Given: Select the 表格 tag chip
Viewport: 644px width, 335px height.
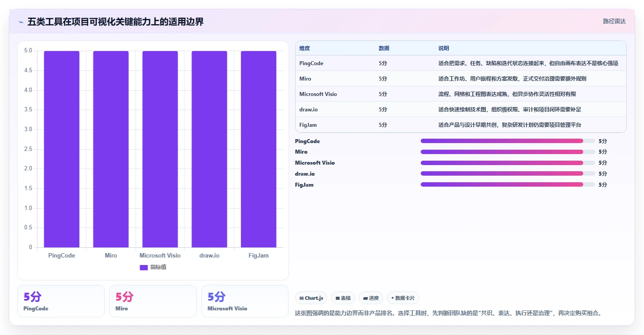Looking at the screenshot, I should [x=343, y=298].
